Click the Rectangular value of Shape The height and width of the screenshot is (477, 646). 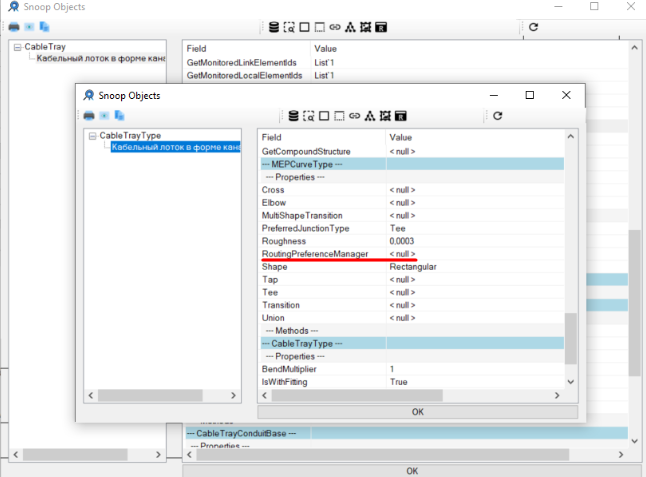413,267
